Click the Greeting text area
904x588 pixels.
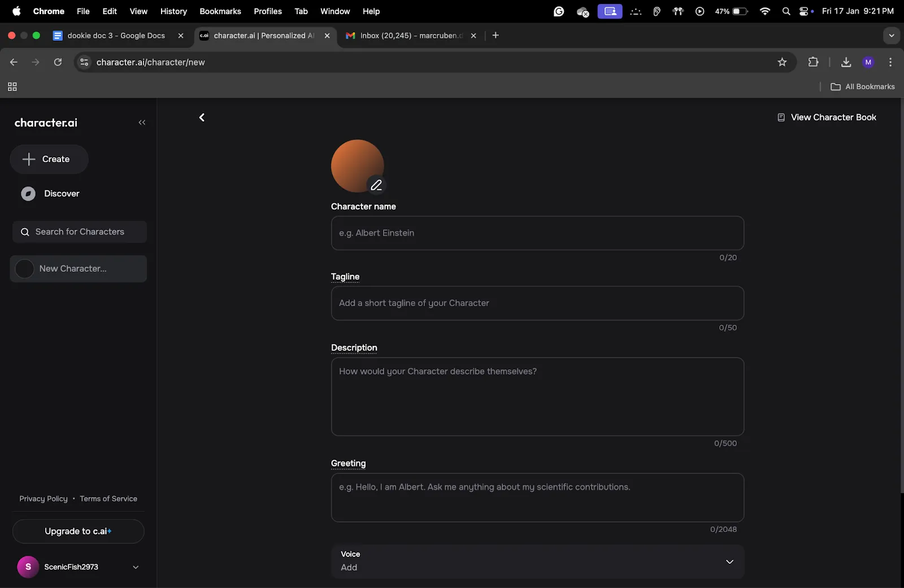pos(537,498)
